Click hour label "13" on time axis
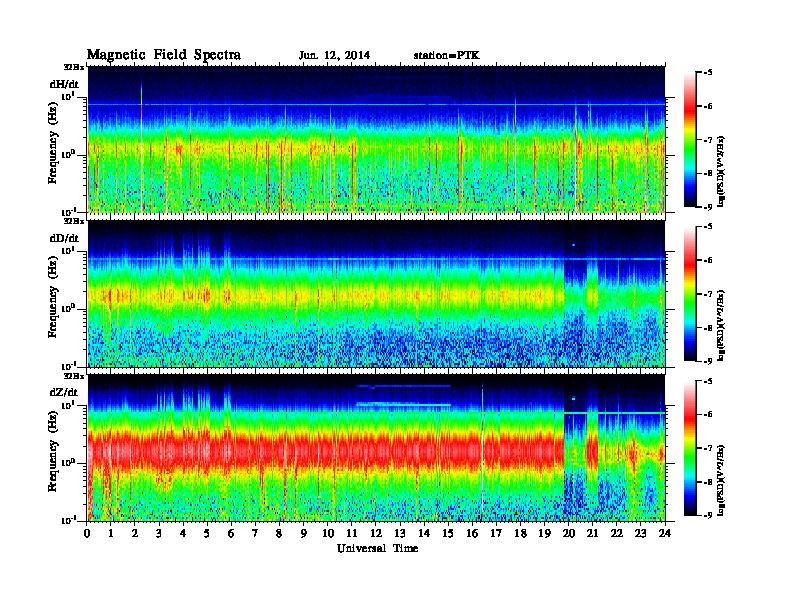Viewport: 792px width, 612px height. 400,533
